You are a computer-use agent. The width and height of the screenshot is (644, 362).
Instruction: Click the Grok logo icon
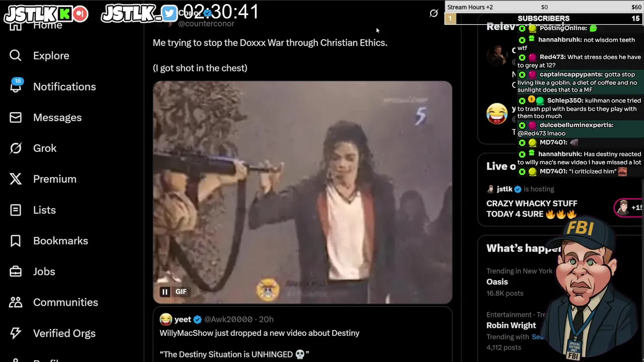click(x=16, y=148)
